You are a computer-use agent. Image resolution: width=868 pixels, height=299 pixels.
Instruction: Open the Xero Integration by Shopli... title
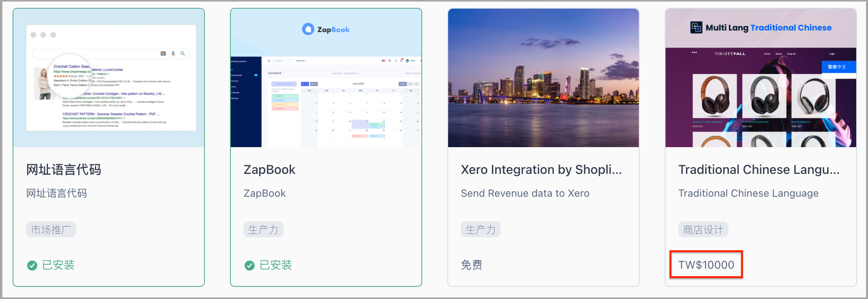coord(541,170)
